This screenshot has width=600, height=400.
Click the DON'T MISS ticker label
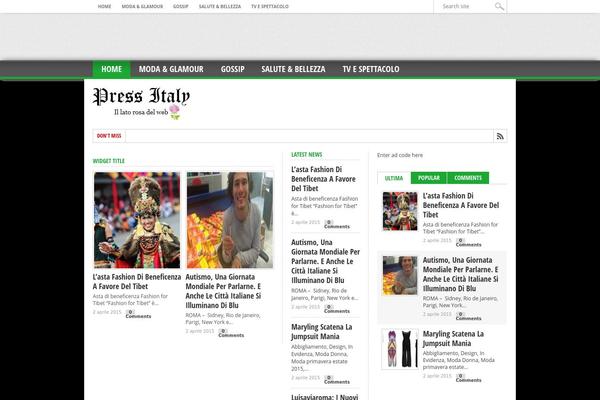pos(109,136)
